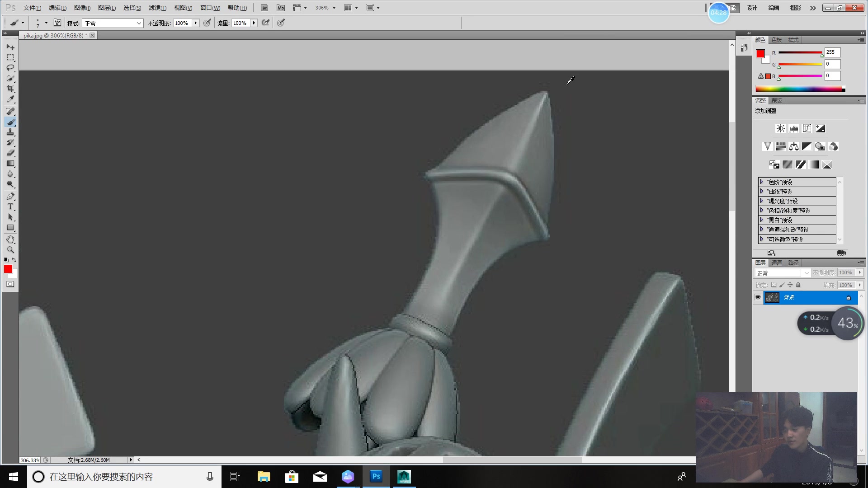Select the Crop tool
868x488 pixels.
(10, 89)
